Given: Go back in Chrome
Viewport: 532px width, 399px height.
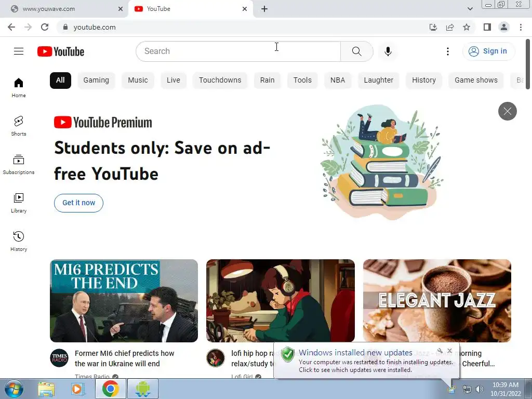Looking at the screenshot, I should (11, 27).
